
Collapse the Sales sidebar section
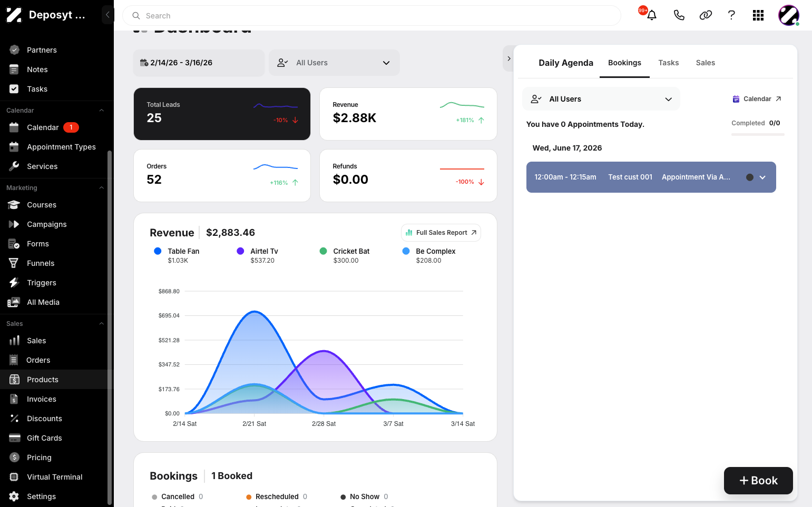click(102, 324)
